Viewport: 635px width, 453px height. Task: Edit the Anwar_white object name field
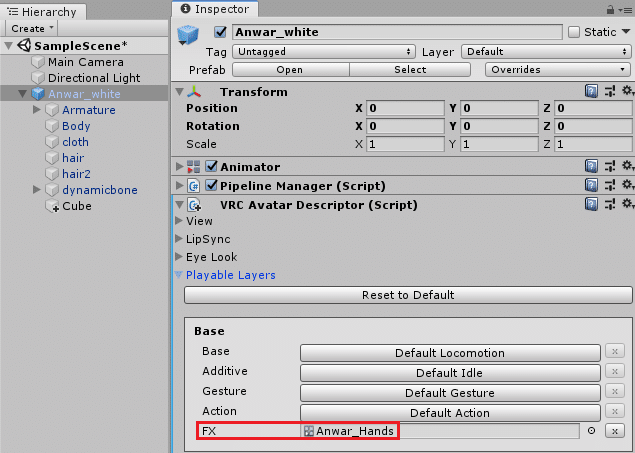(x=397, y=32)
